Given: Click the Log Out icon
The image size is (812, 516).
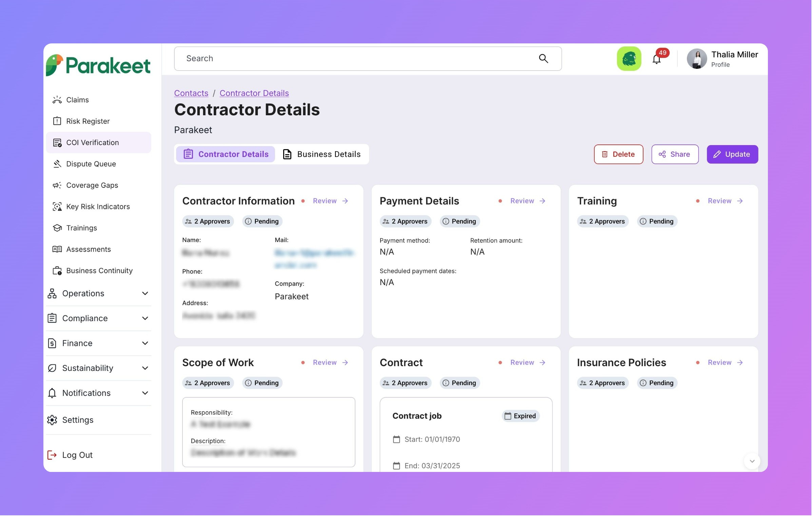Looking at the screenshot, I should (52, 455).
